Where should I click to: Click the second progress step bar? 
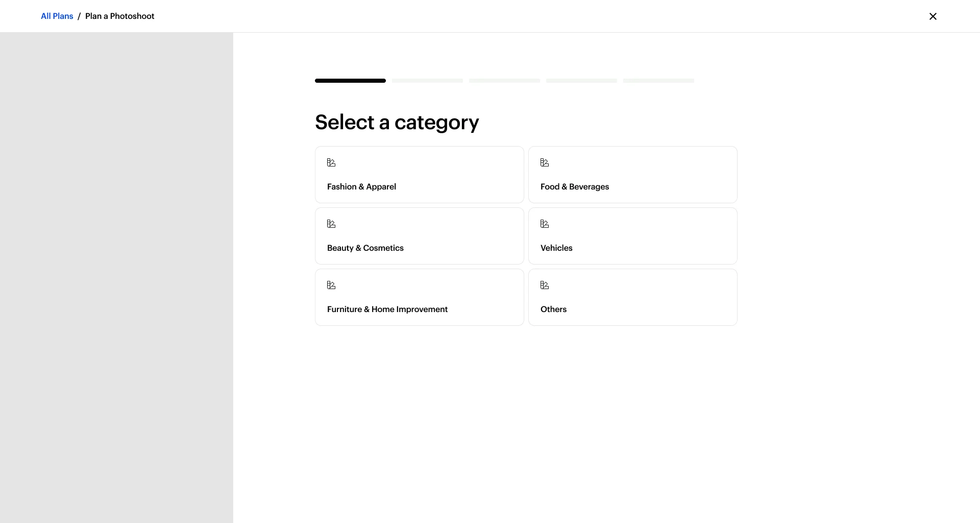(x=427, y=81)
